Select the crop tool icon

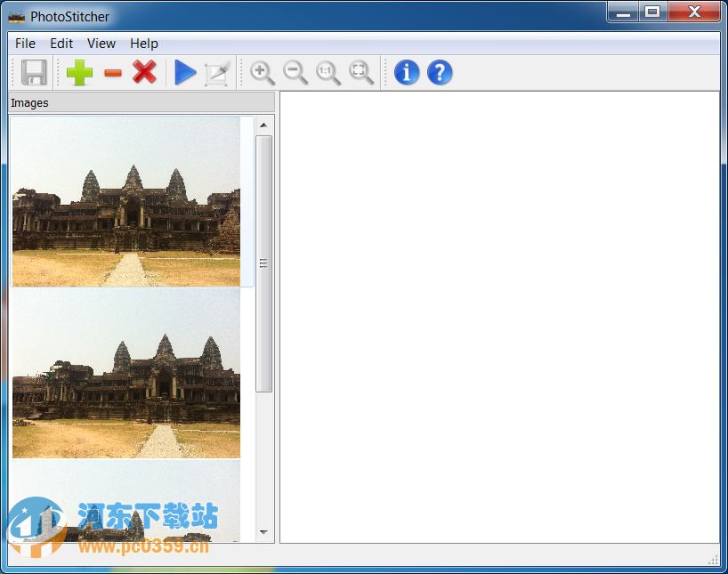click(x=216, y=73)
